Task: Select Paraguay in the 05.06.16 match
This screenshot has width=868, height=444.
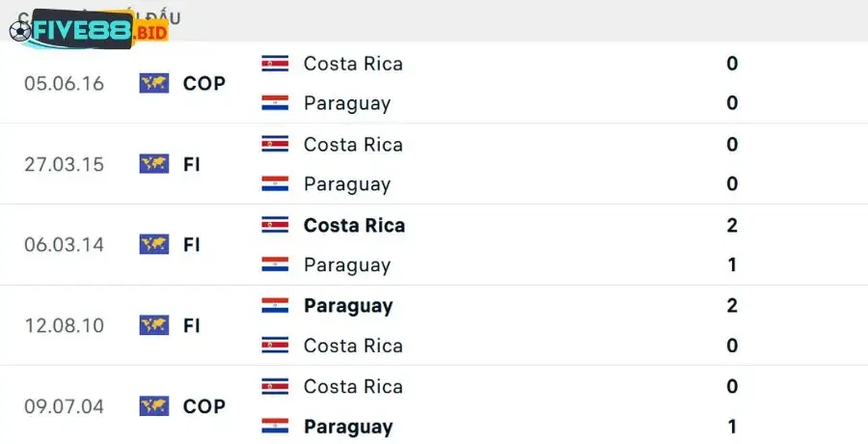Action: (x=346, y=103)
